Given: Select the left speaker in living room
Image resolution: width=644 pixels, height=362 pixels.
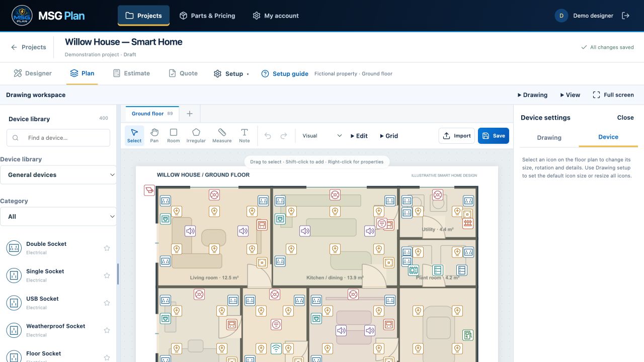Looking at the screenshot, I should [190, 231].
